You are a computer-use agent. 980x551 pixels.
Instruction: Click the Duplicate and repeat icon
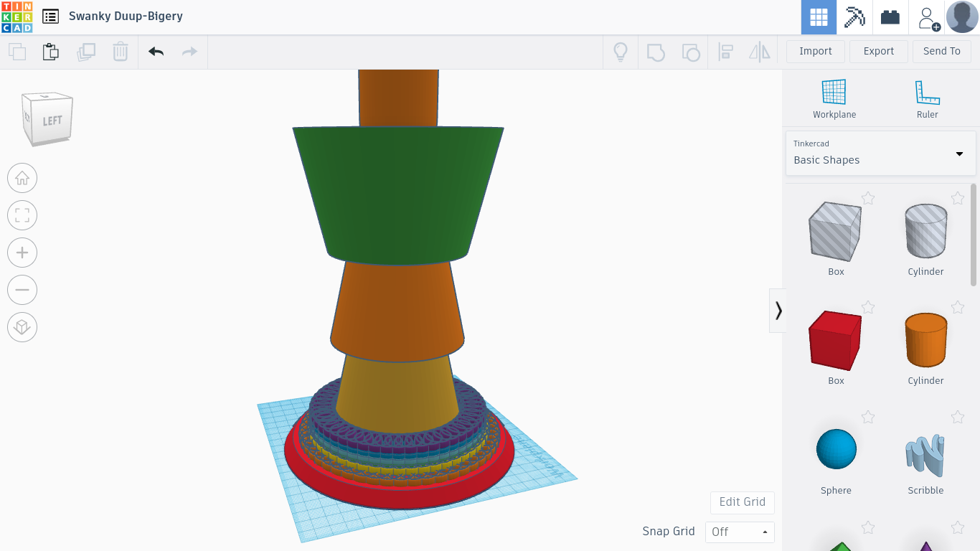[x=86, y=52]
